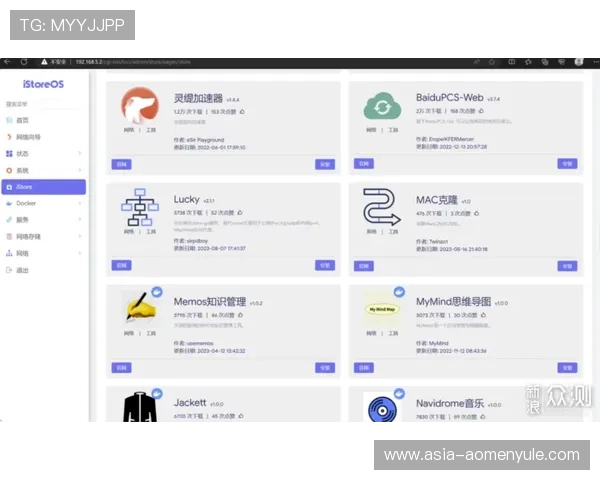Install the Lucky app
Image resolution: width=600 pixels, height=480 pixels.
coord(325,265)
